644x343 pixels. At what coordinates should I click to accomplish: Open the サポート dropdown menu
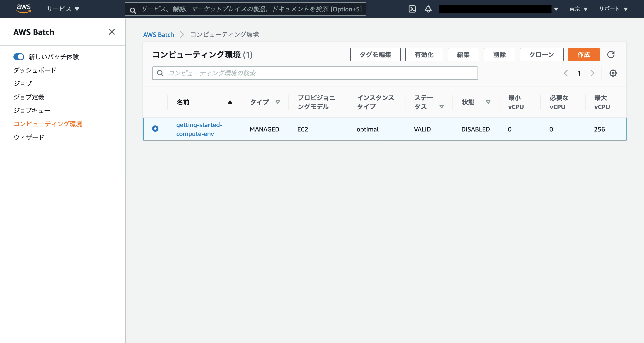pyautogui.click(x=613, y=9)
